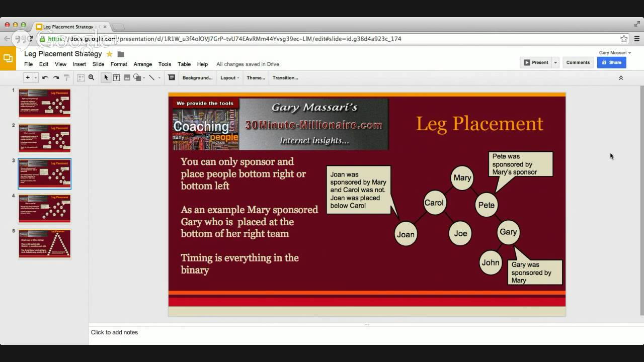Open the move-to-folder icon

click(x=121, y=54)
